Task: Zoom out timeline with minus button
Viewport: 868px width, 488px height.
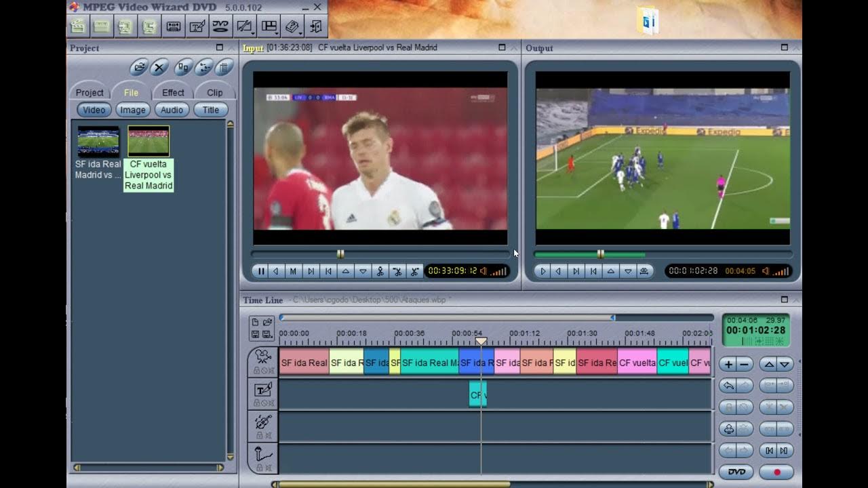Action: click(x=744, y=365)
